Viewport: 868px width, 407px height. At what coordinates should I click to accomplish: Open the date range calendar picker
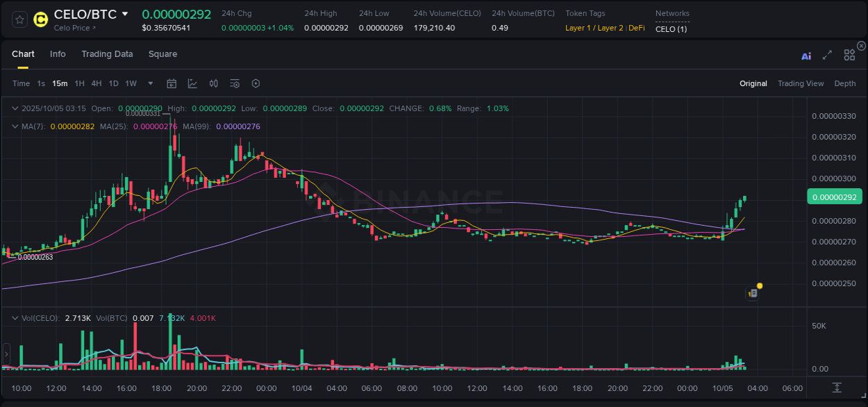pyautogui.click(x=172, y=83)
